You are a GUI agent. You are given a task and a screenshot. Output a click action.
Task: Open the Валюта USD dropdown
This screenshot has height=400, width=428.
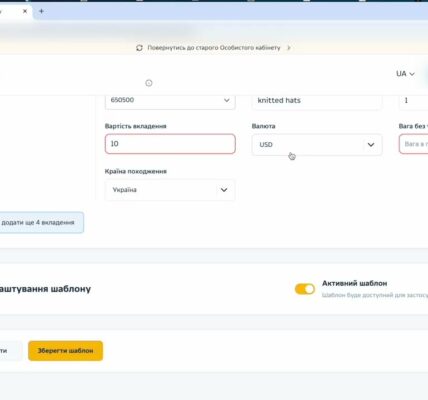point(317,145)
